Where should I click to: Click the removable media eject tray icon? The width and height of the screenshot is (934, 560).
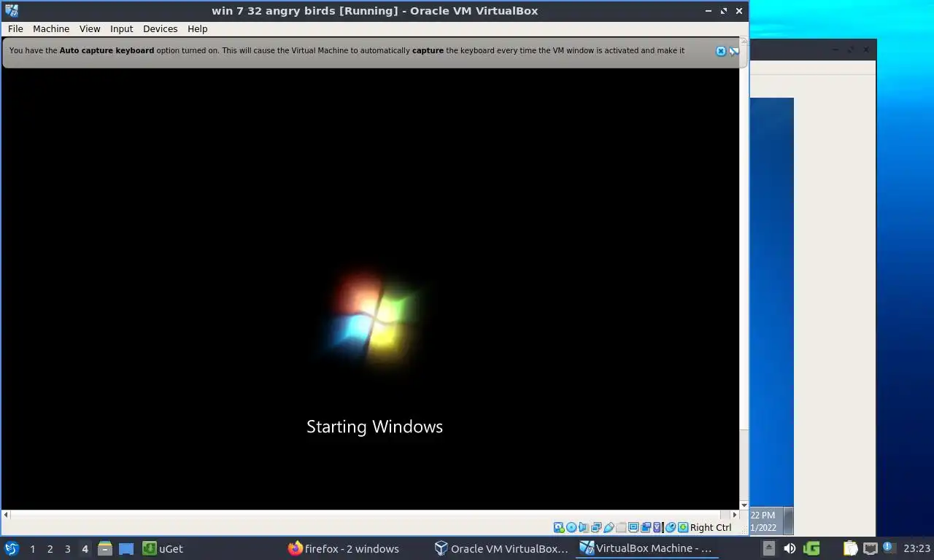(x=769, y=548)
